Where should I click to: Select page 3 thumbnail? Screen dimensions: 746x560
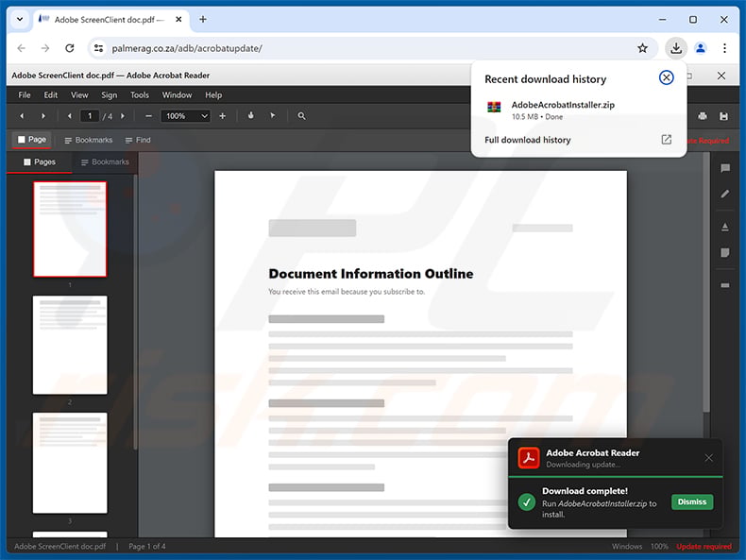70,463
